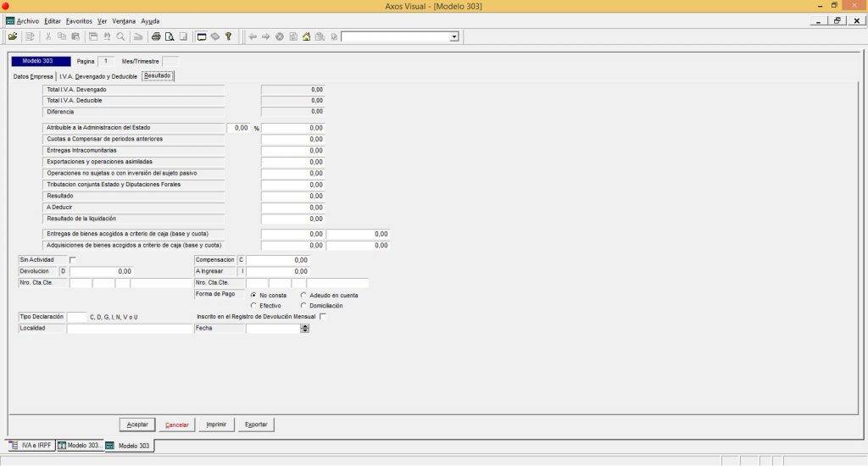Click the Localidad text field

[x=130, y=328]
